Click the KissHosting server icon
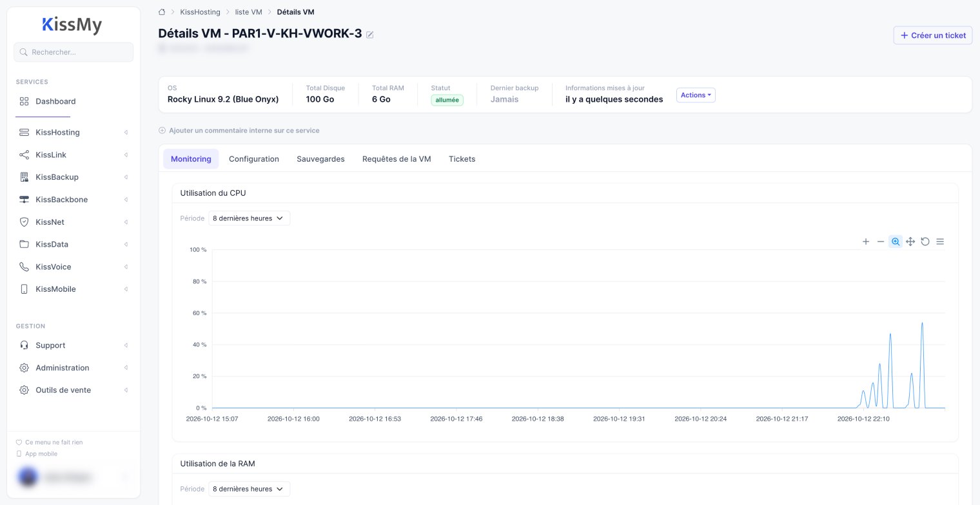980x505 pixels. pos(24,133)
